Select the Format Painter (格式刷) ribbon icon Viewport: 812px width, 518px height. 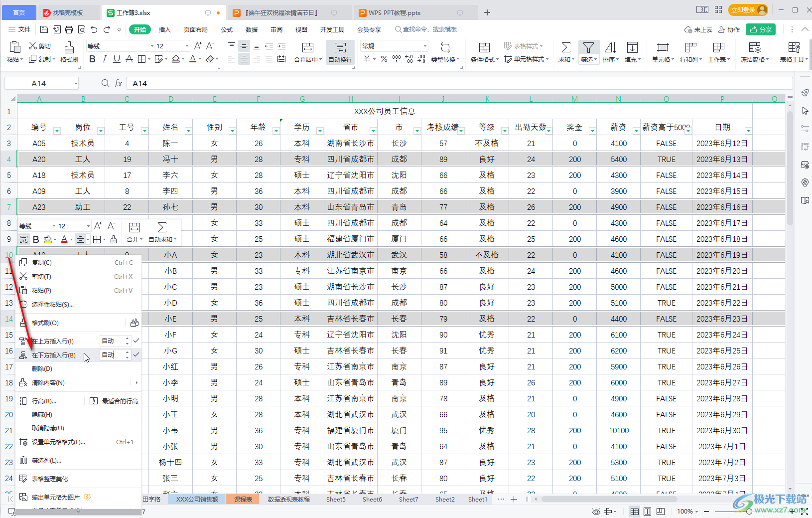[69, 47]
